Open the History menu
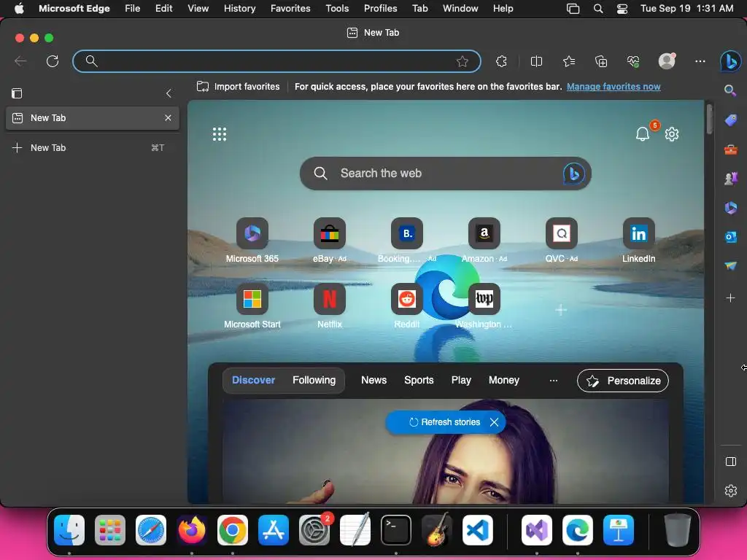Screen dimensions: 747x560 [239, 8]
